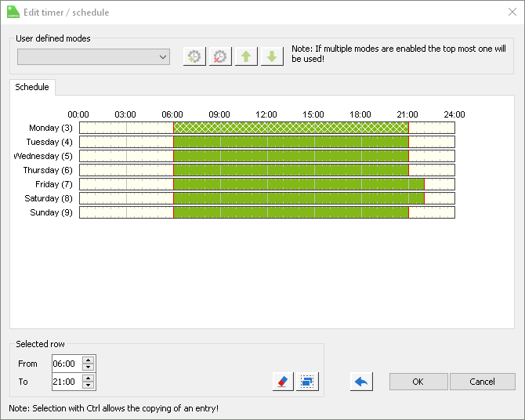The width and height of the screenshot is (525, 420).
Task: Increase the From time with up arrow
Action: 89,360
